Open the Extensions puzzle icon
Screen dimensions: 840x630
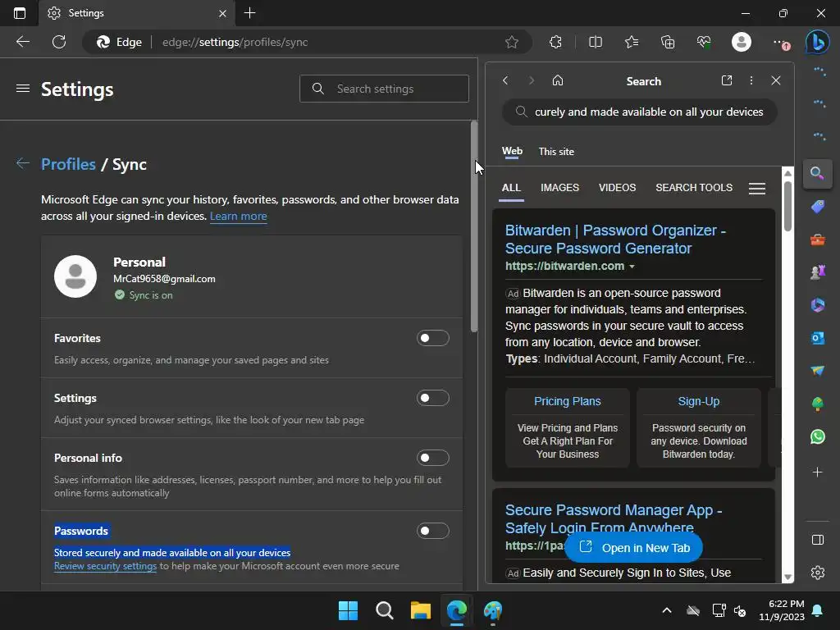555,42
